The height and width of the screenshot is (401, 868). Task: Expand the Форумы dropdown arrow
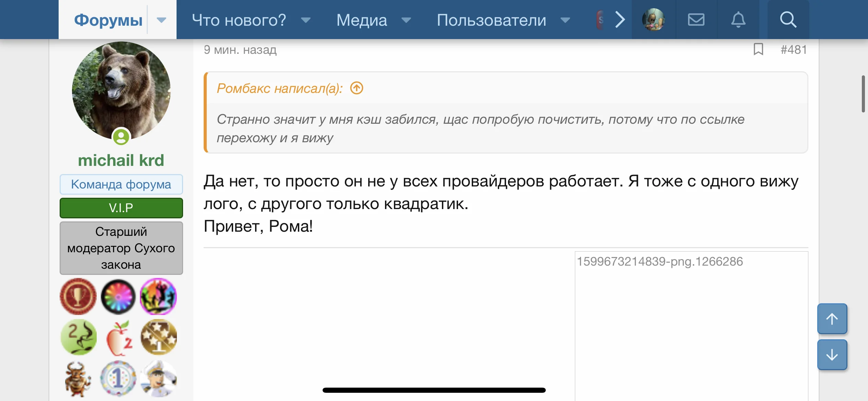(161, 20)
